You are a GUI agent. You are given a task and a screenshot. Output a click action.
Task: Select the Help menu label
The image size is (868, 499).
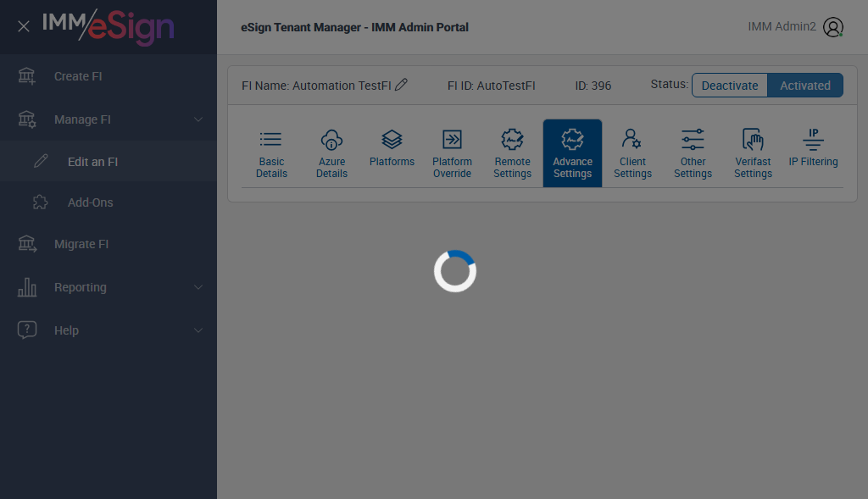click(66, 330)
